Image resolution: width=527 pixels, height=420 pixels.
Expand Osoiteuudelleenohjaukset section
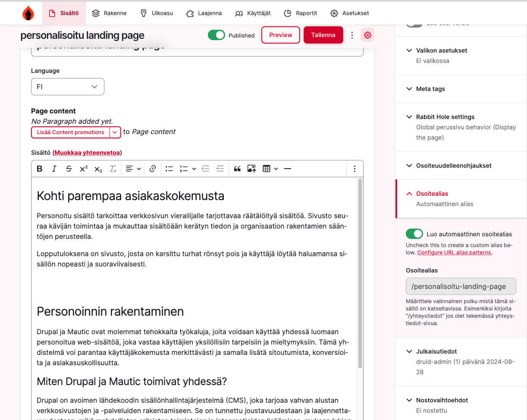(461, 166)
